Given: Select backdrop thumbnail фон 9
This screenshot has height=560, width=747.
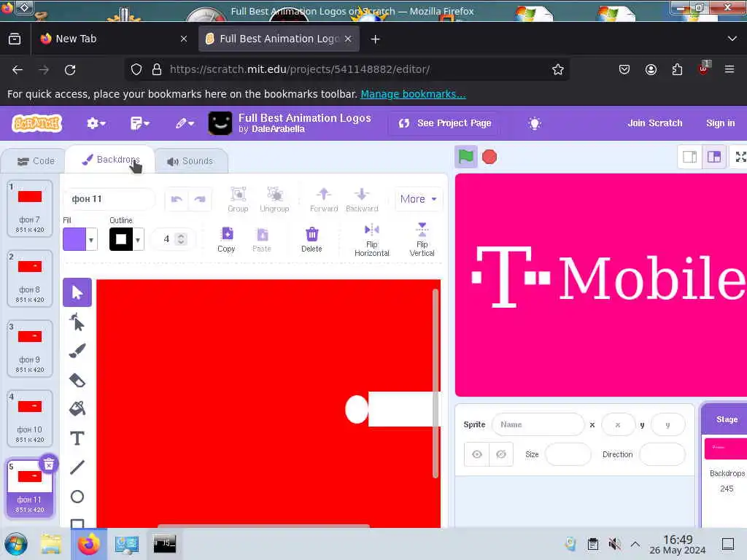Looking at the screenshot, I should [29, 348].
